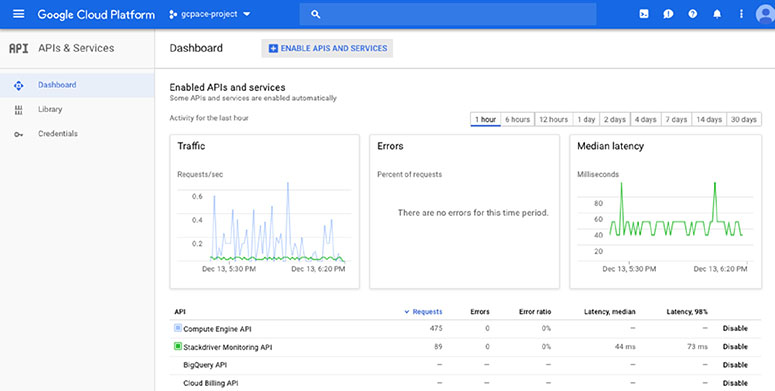Open Library in the left sidebar
This screenshot has width=775, height=391.
(77, 109)
